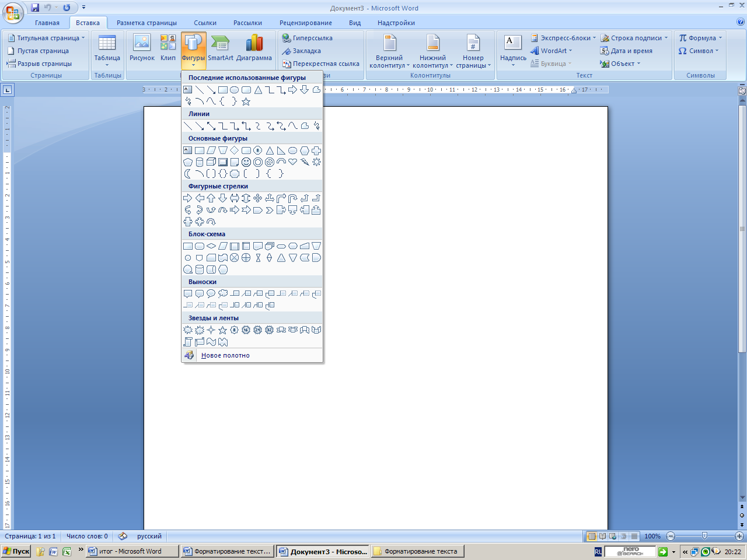Switch to Web Layout view
747x560 pixels.
(612, 536)
